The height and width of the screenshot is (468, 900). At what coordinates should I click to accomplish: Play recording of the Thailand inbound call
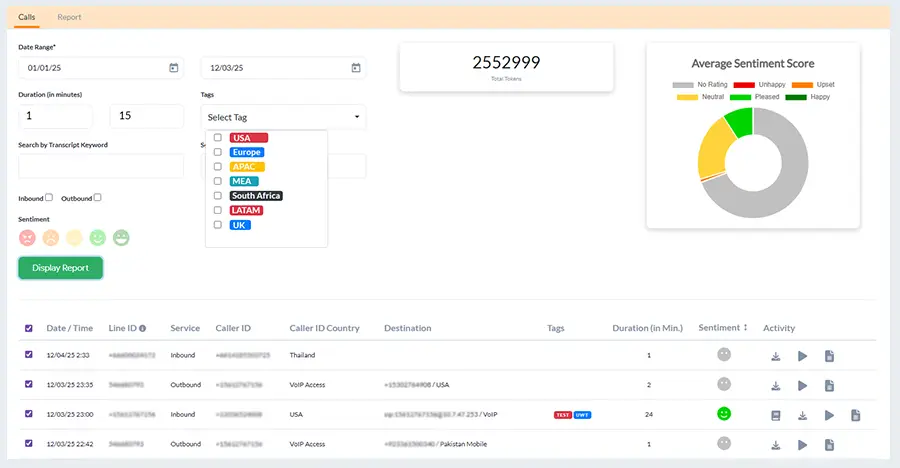(802, 356)
